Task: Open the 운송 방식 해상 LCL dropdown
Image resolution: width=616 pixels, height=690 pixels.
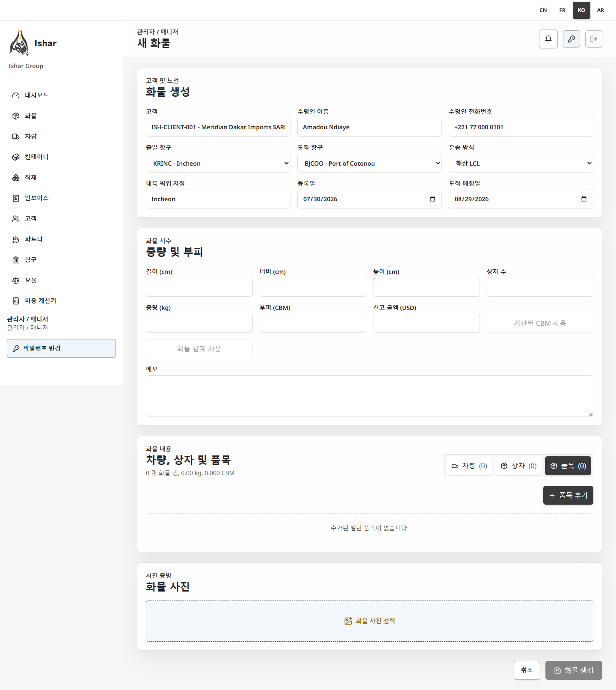Action: point(521,163)
